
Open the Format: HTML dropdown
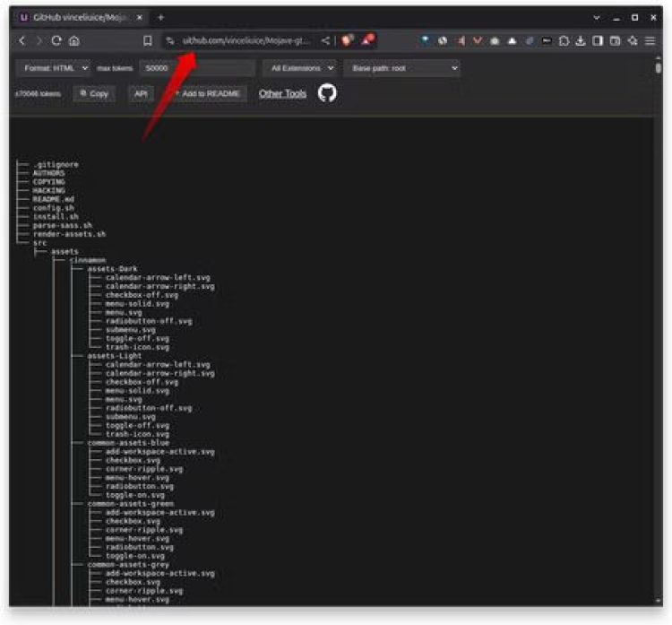click(53, 68)
